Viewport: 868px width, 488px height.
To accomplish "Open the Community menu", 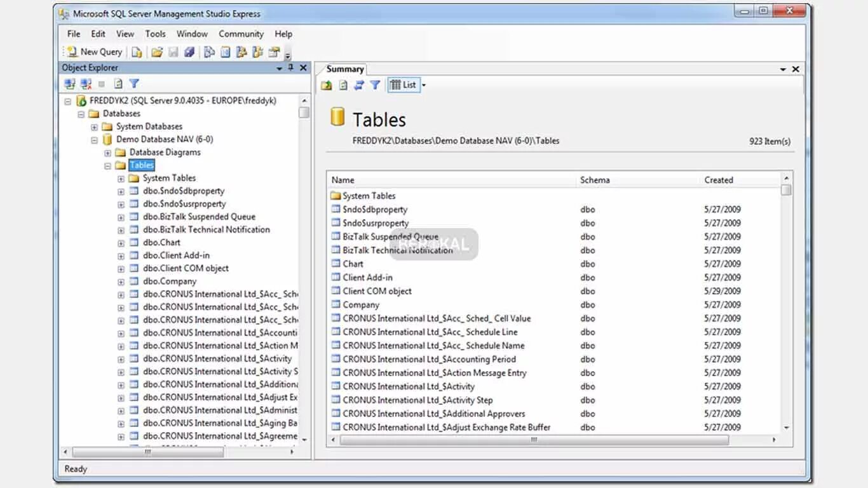I will point(241,34).
